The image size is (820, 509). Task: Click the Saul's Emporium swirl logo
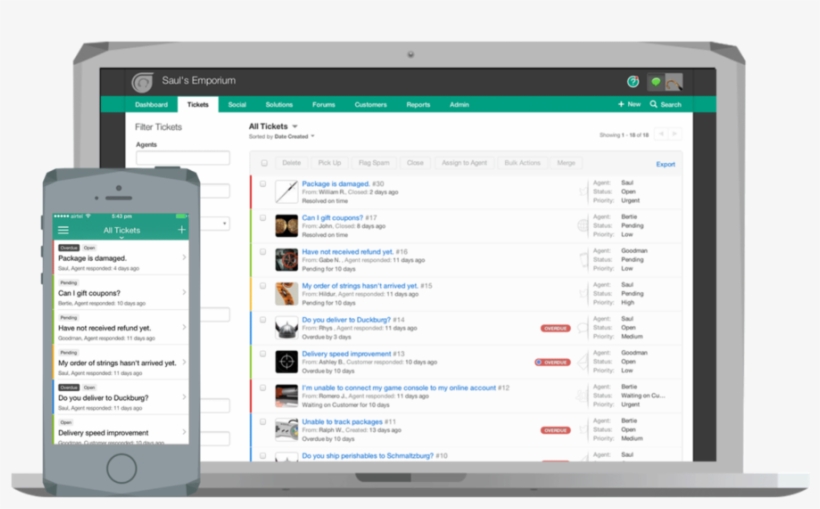coord(142,82)
